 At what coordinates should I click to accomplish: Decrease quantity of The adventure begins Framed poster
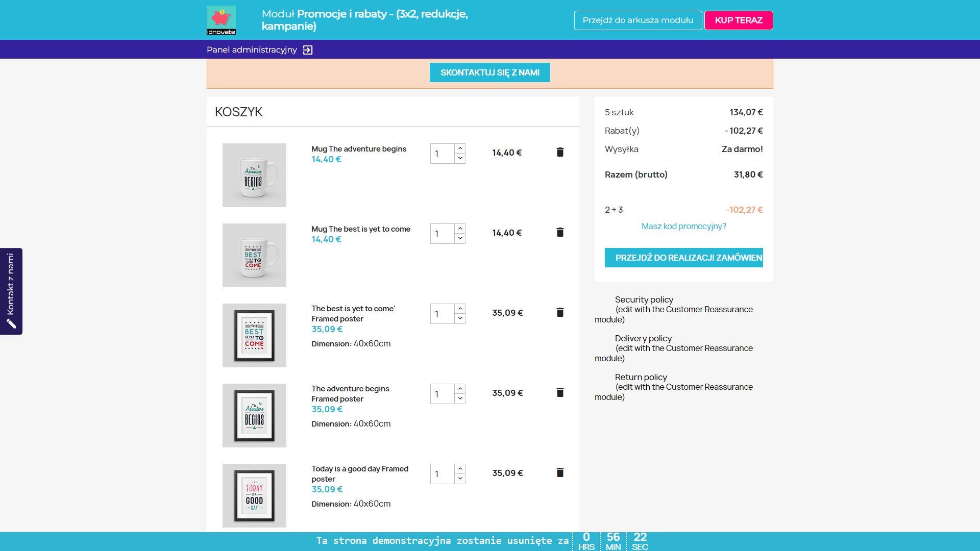[x=460, y=398]
